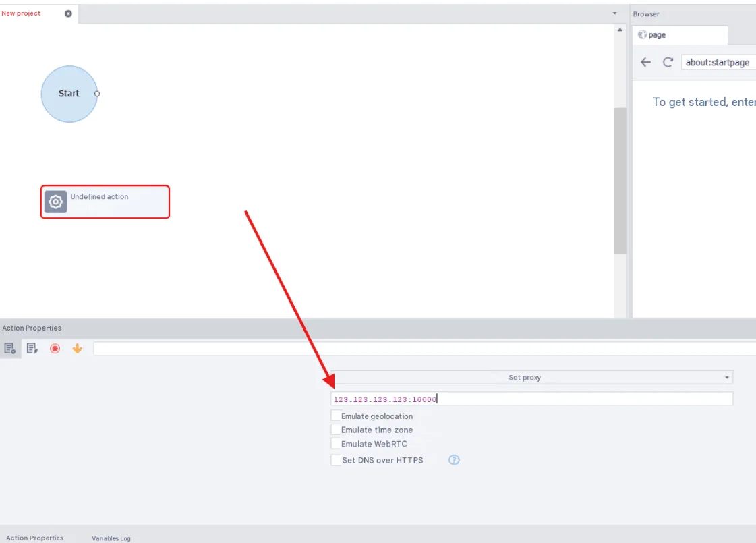Image resolution: width=756 pixels, height=543 pixels.
Task: Select the Undefined action block
Action: coord(105,202)
